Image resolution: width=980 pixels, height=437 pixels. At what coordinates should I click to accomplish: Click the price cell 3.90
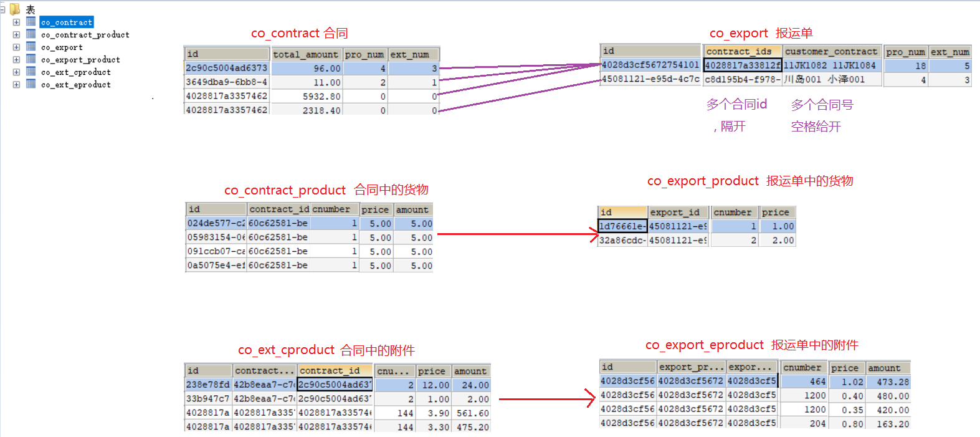(433, 413)
